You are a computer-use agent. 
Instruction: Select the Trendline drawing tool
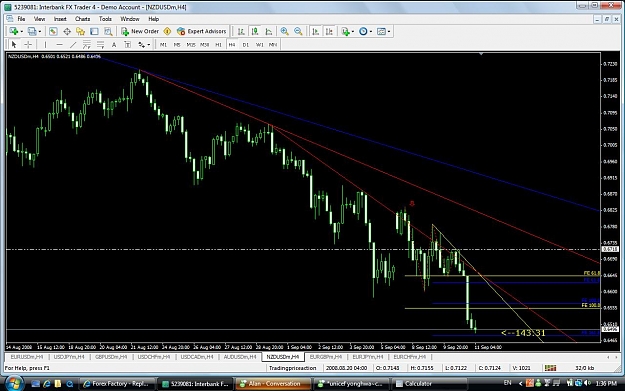coord(73,45)
